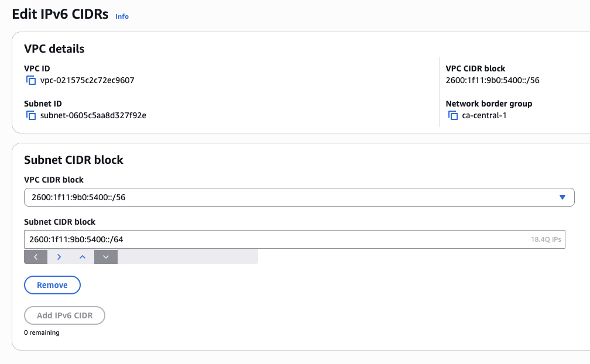Click the Add IPv6 CIDR button
590x364 pixels.
click(x=64, y=316)
